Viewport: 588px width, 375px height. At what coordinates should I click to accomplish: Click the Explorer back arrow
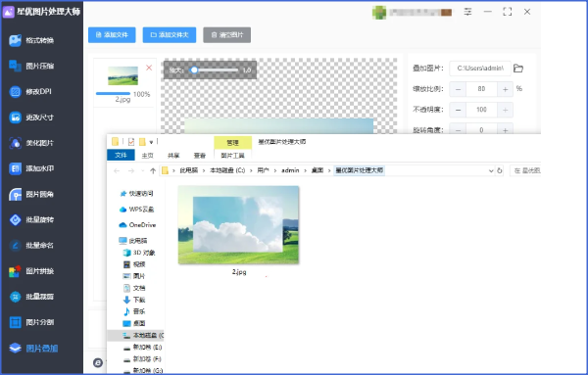pos(117,170)
